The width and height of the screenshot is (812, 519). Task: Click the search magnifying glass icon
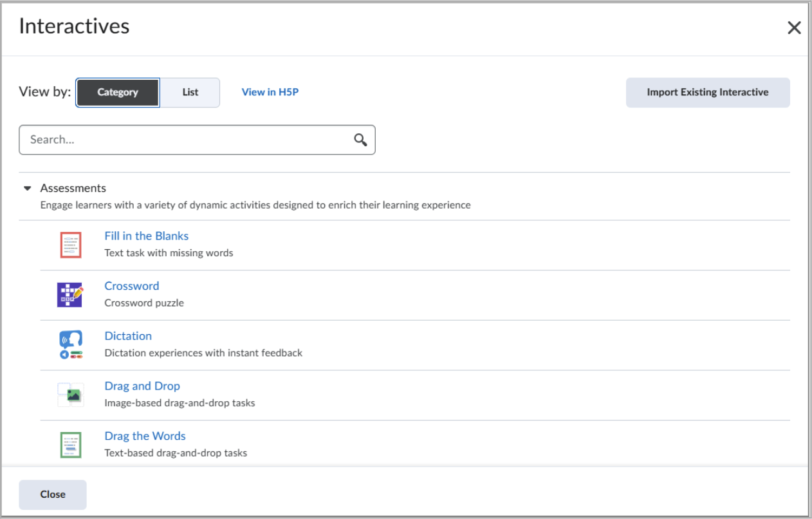coord(358,139)
